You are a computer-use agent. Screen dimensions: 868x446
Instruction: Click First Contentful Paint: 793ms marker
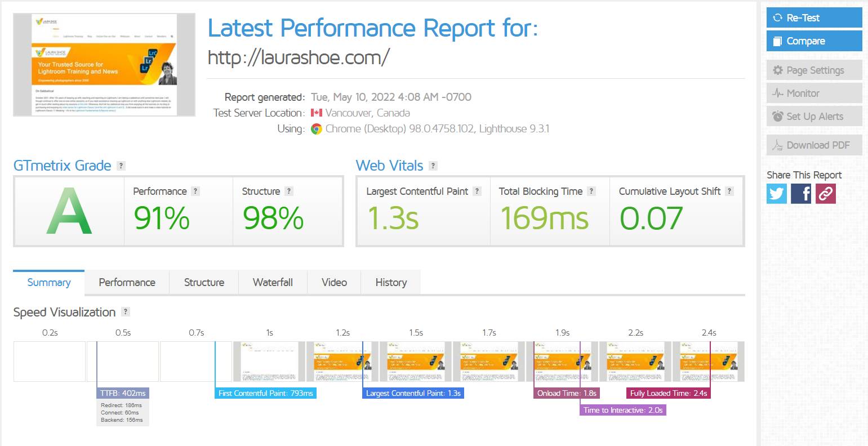click(x=266, y=393)
